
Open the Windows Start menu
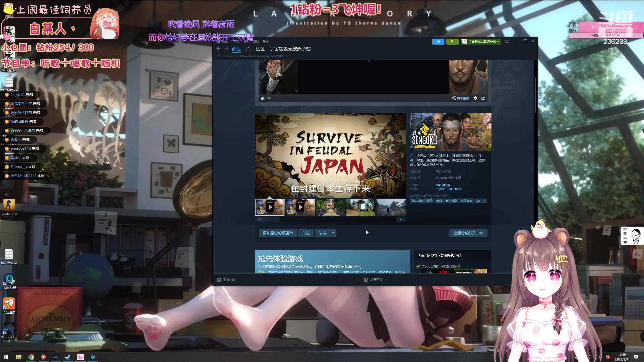pyautogui.click(x=6, y=357)
